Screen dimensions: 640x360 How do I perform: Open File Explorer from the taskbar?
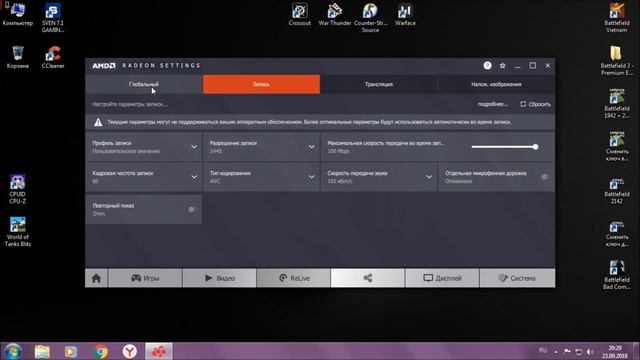pyautogui.click(x=42, y=351)
